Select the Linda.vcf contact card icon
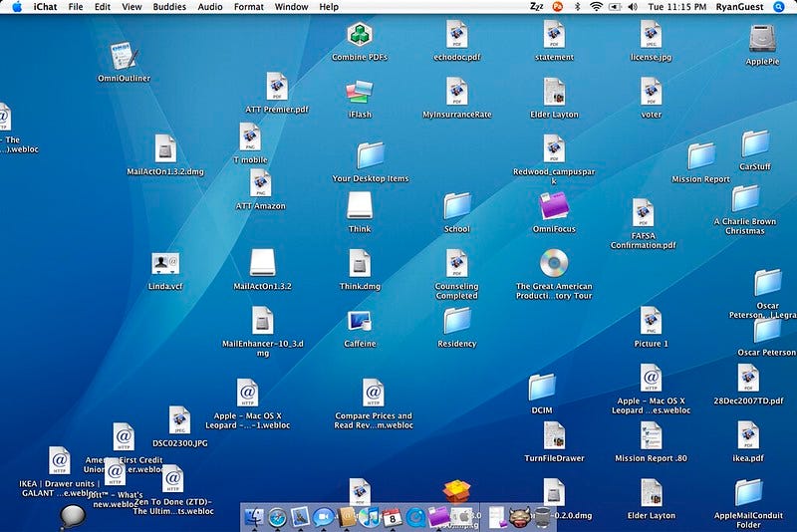The width and height of the screenshot is (797, 532). pos(165,264)
